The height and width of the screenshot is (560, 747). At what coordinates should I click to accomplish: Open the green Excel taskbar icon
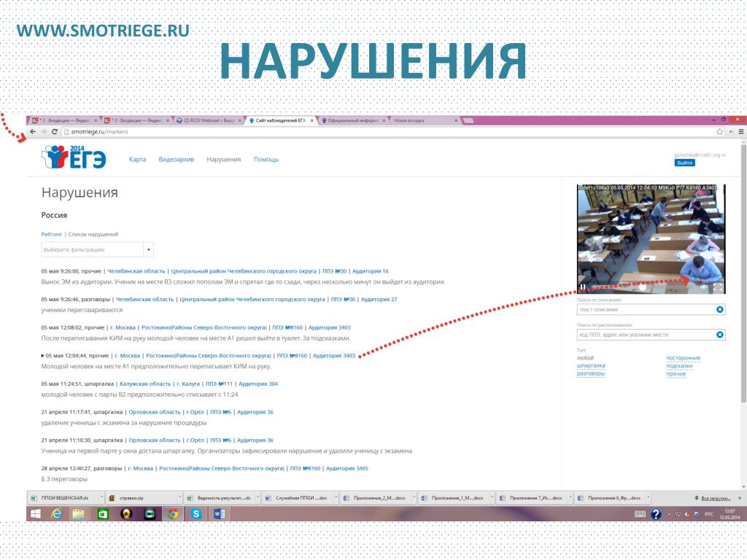[103, 514]
